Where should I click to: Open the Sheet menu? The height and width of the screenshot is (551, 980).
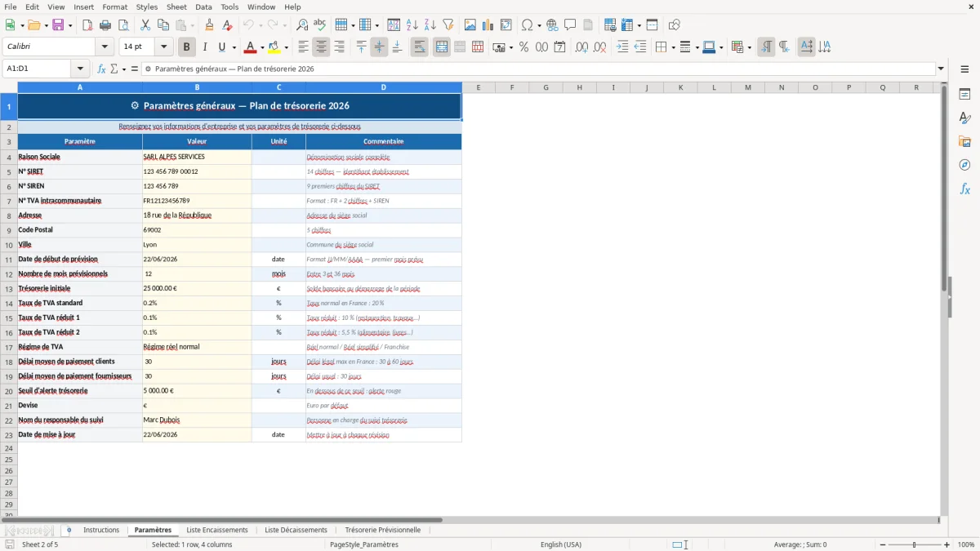coord(176,7)
